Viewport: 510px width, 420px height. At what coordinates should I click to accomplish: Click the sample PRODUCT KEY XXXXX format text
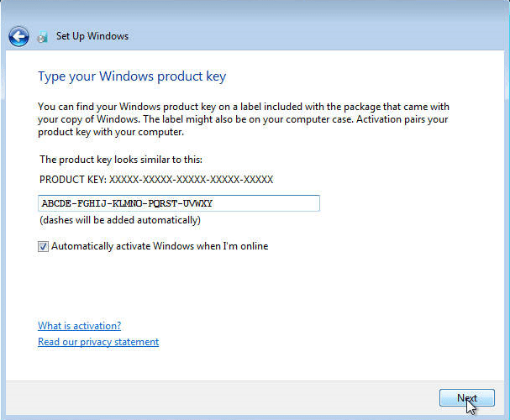click(x=156, y=180)
